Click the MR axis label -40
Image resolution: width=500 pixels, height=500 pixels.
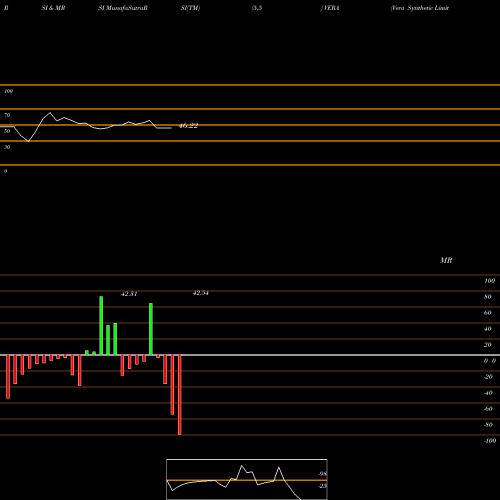tap(488, 393)
